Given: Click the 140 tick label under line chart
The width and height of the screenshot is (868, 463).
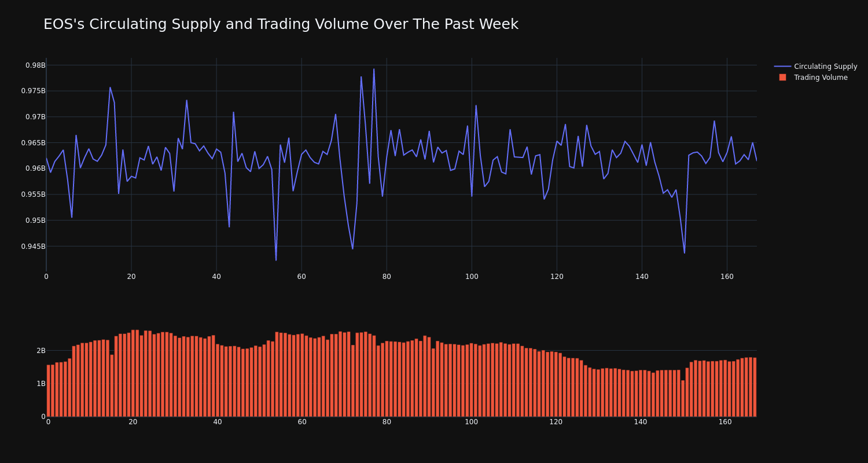Looking at the screenshot, I should (x=642, y=277).
